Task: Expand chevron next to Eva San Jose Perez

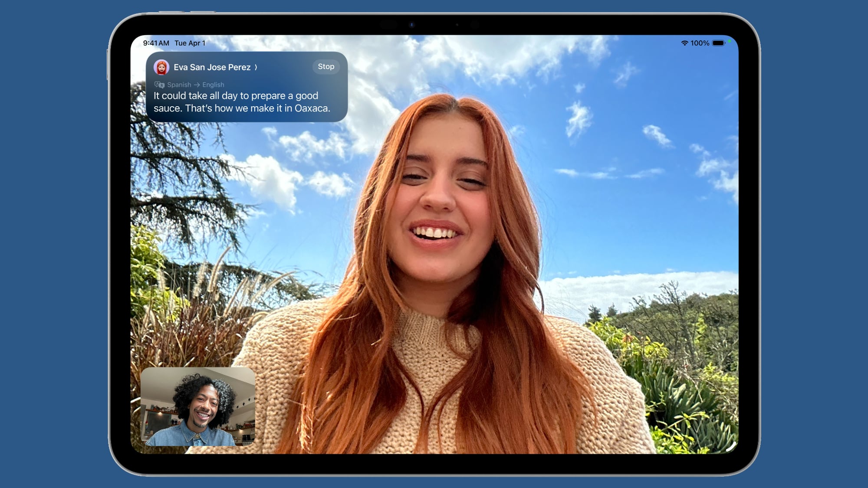Action: point(256,67)
